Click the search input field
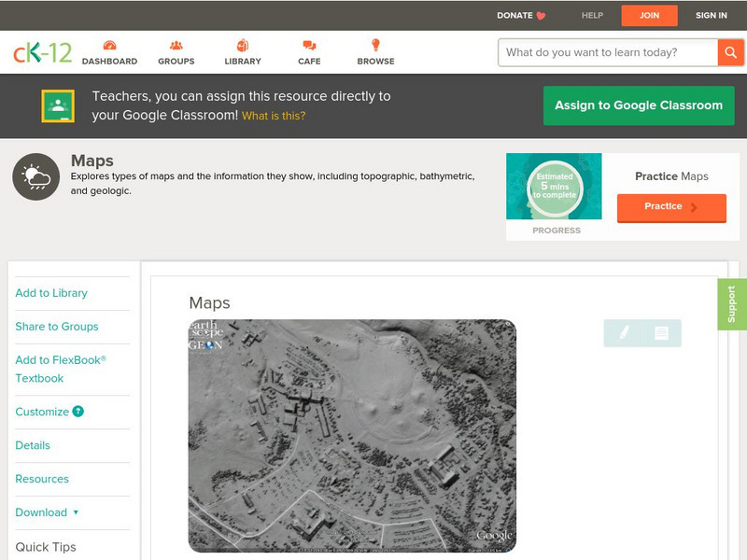Image resolution: width=747 pixels, height=560 pixels. [x=607, y=52]
